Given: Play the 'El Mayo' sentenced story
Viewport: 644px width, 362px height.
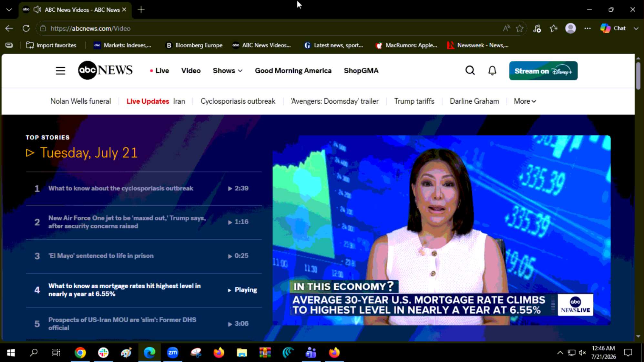Looking at the screenshot, I should [144, 256].
